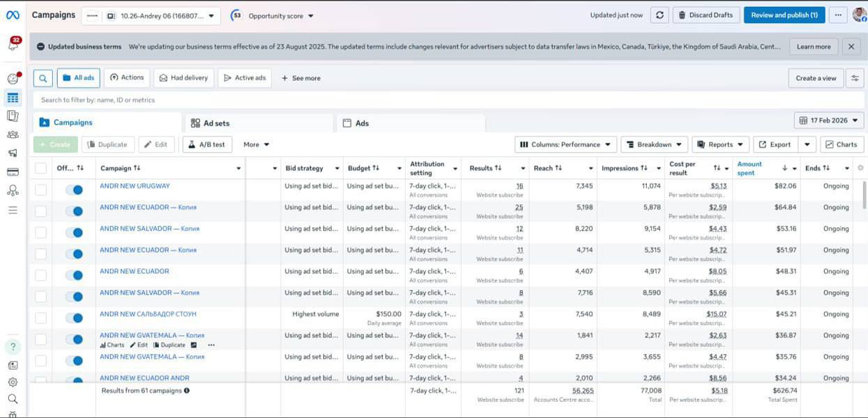Image resolution: width=868 pixels, height=418 pixels.
Task: Click the Meta logo icon
Action: point(13,15)
